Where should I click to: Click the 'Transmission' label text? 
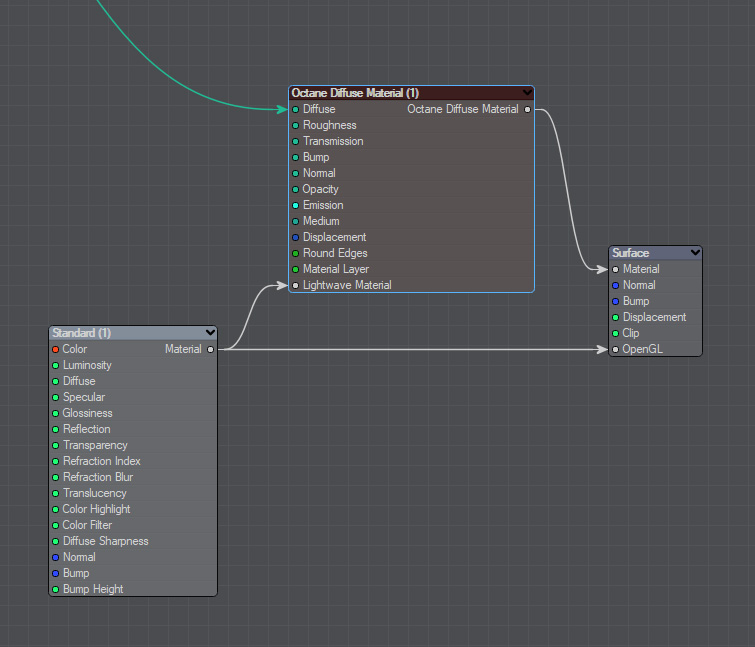coord(333,142)
